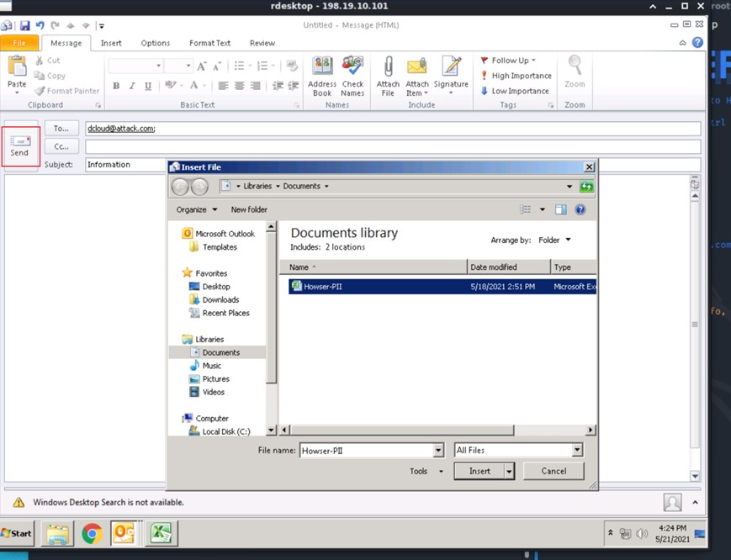Click the Cc address field
This screenshot has width=731, height=560.
[393, 147]
